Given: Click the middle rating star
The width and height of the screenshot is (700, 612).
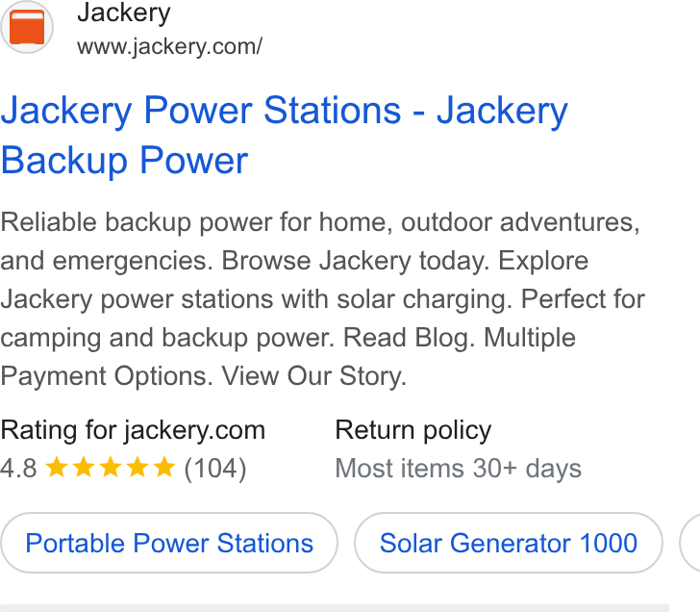Looking at the screenshot, I should point(111,468).
